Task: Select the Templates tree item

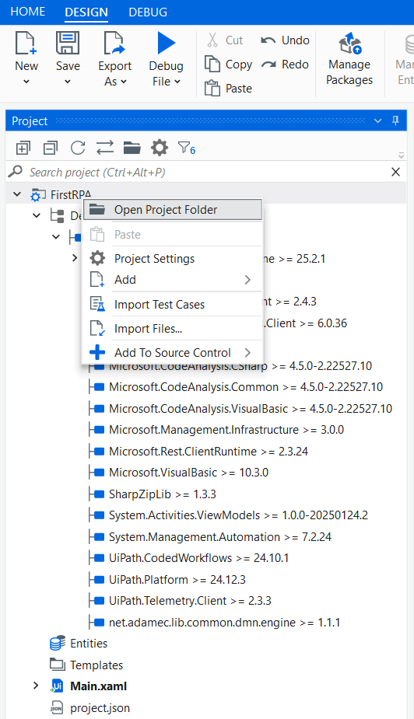Action: pyautogui.click(x=96, y=665)
